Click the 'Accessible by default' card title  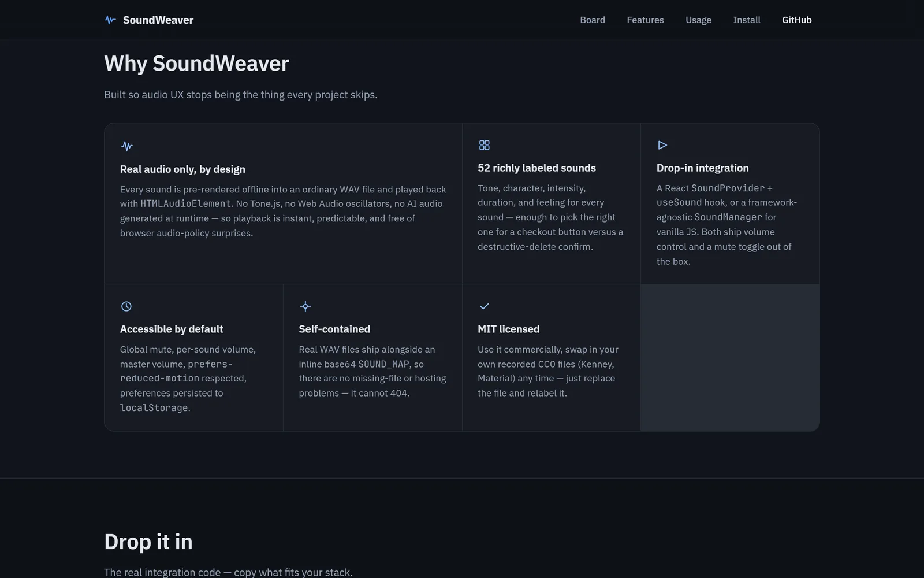(x=172, y=329)
